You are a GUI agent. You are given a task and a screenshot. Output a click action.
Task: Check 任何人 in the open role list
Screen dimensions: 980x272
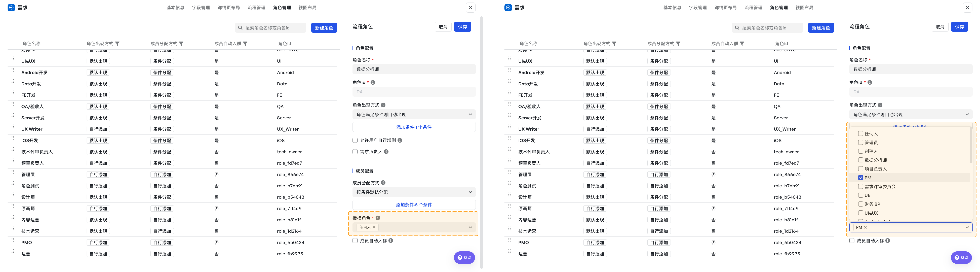pos(860,134)
